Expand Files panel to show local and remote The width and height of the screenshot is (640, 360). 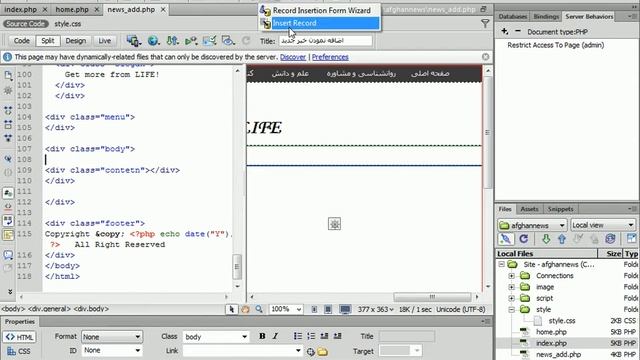631,239
